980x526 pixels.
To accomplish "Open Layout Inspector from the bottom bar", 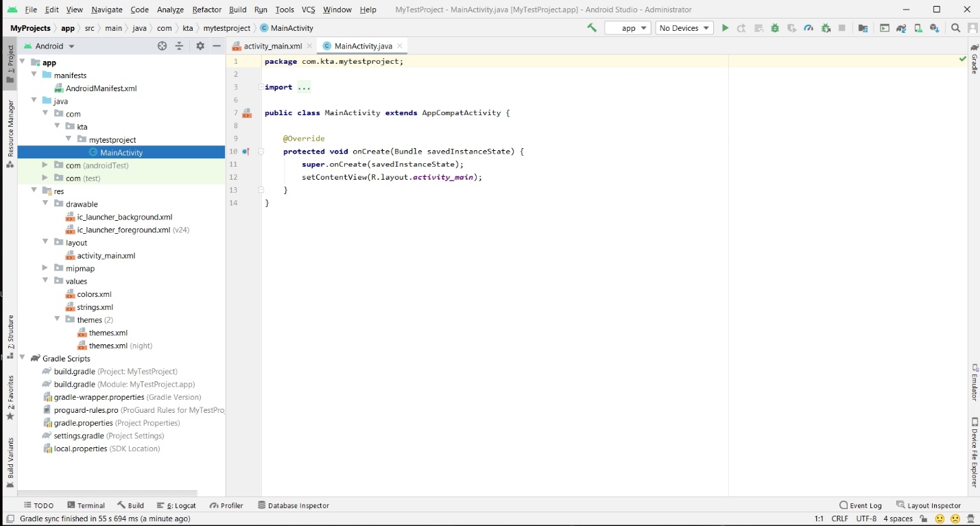I will point(929,505).
